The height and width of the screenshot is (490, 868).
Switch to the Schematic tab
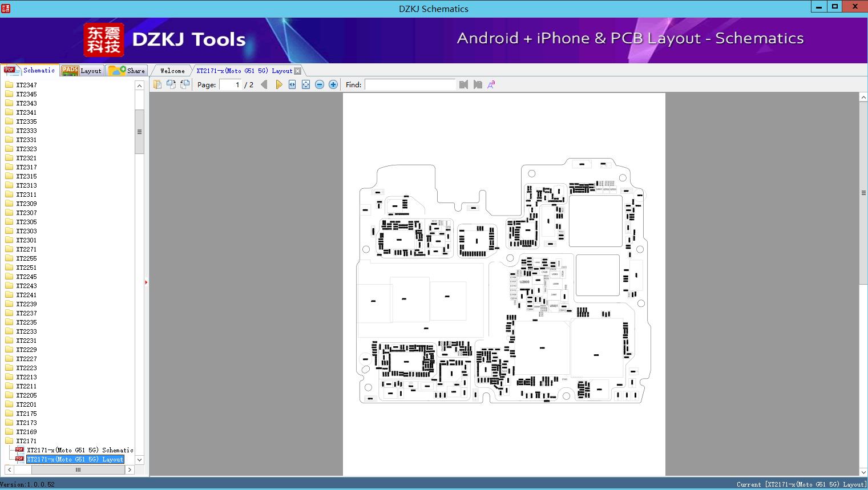tap(30, 70)
